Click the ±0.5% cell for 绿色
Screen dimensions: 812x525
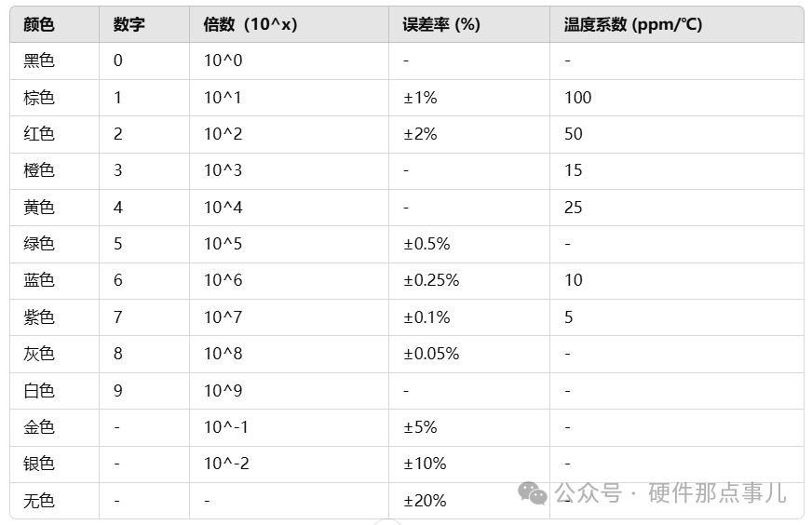[469, 244]
